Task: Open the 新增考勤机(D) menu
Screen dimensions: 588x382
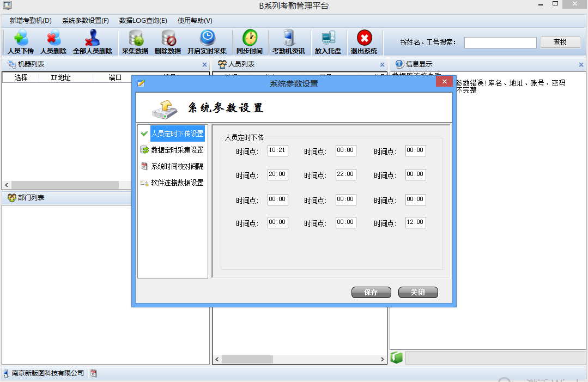Action: (x=31, y=21)
